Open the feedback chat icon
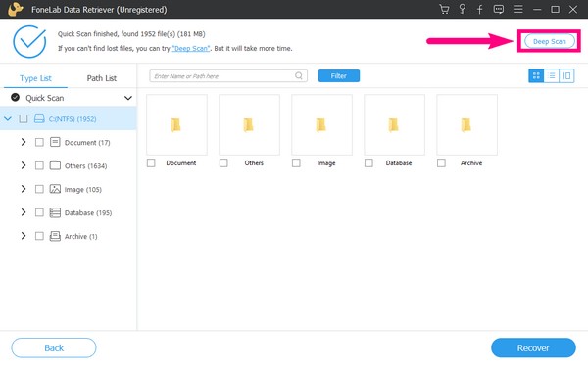 [x=499, y=9]
